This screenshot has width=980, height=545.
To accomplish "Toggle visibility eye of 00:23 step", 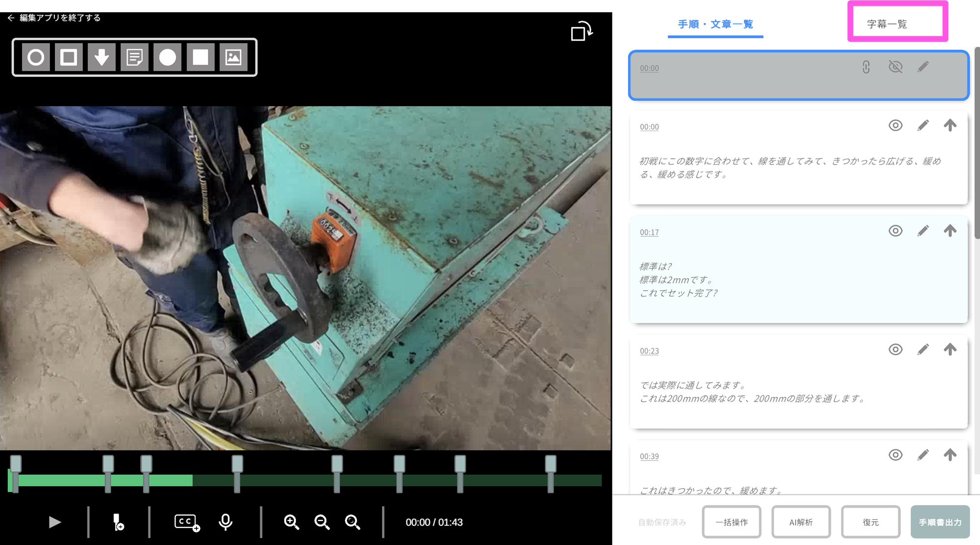I will 895,349.
